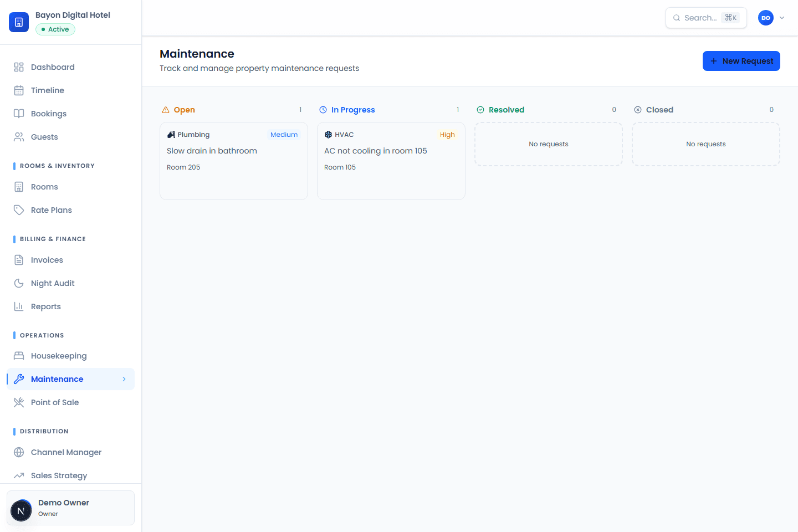Click the Resolved column heading
The width and height of the screenshot is (798, 532).
pos(507,110)
